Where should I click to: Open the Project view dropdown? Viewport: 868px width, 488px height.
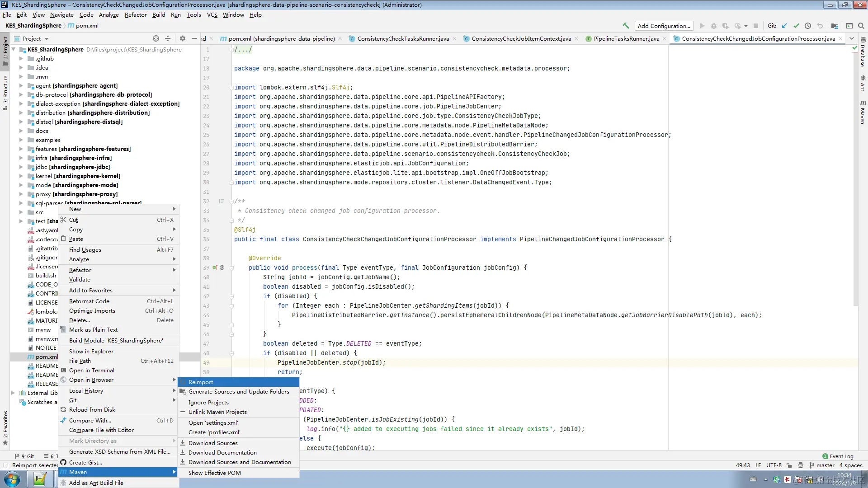[47, 39]
